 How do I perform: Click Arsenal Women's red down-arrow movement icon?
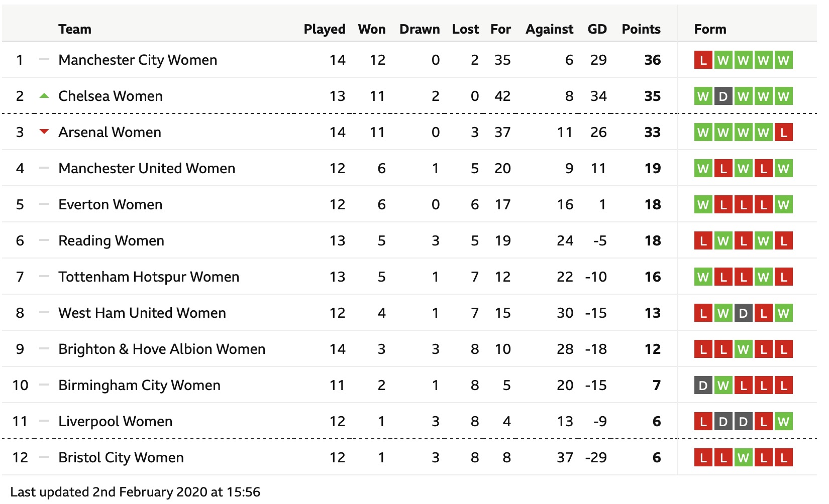click(x=44, y=132)
